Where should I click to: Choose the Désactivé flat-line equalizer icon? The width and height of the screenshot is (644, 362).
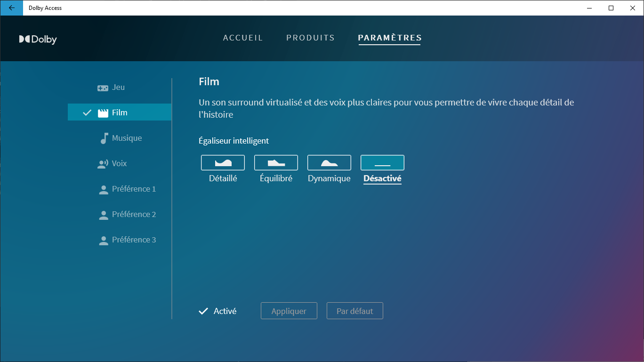pyautogui.click(x=382, y=162)
